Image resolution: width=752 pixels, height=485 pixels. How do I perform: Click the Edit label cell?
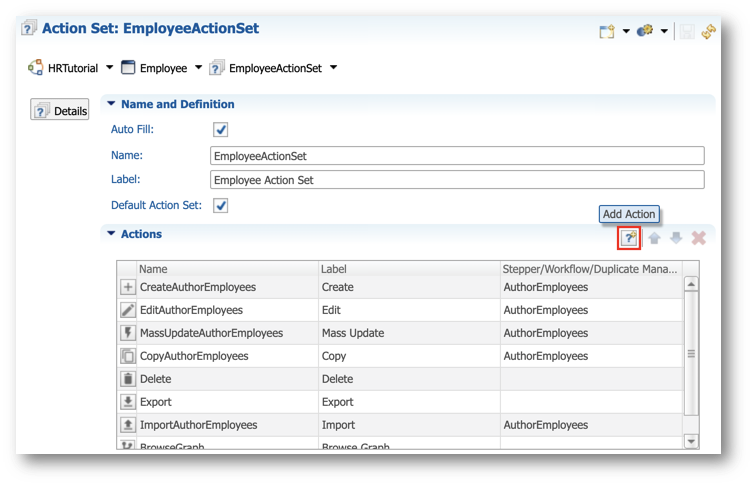(410, 310)
